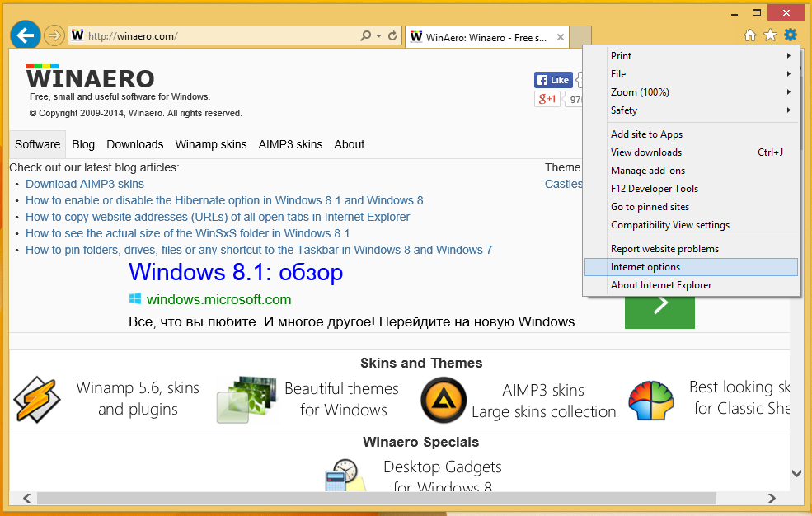The image size is (812, 516).
Task: Click the AIMP3 orange triangle icon
Action: coord(444,400)
